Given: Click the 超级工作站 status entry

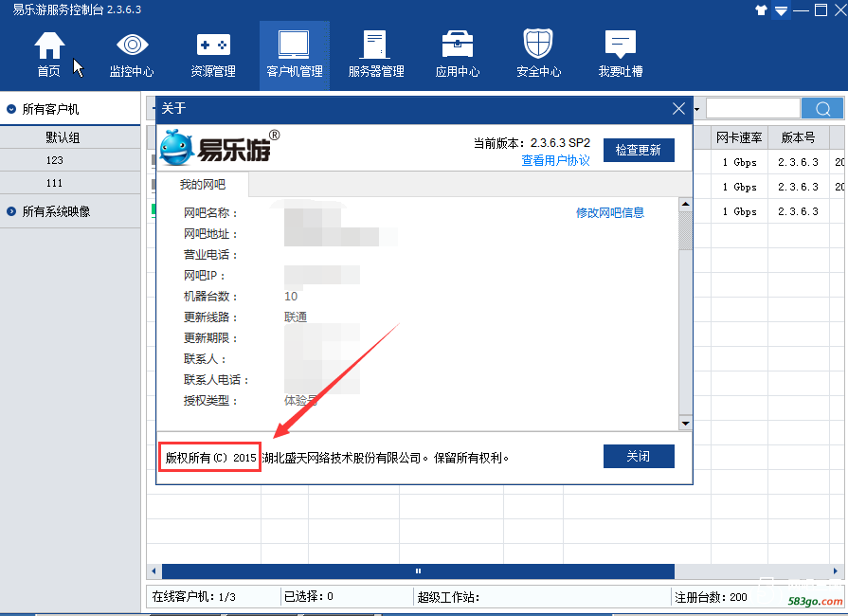Looking at the screenshot, I should coord(448,597).
